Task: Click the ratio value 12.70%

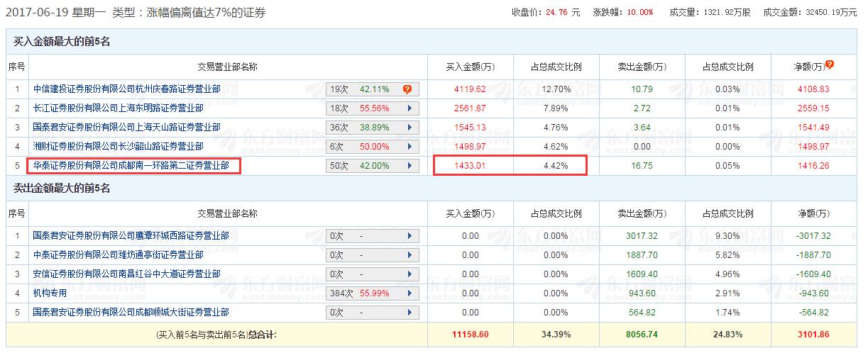Action: [x=556, y=89]
